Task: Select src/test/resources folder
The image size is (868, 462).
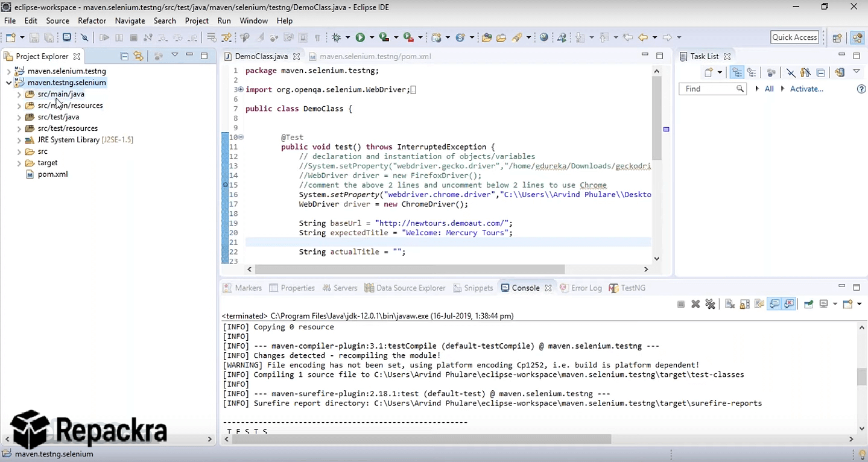Action: [x=67, y=128]
